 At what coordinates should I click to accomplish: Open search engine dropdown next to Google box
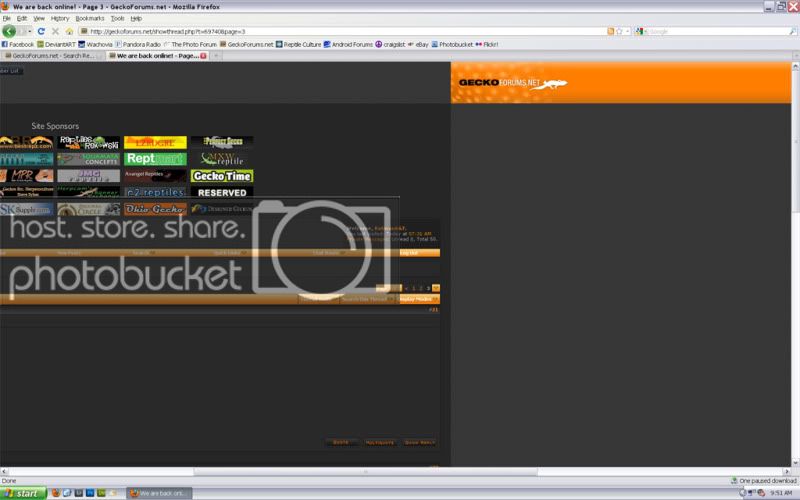pos(640,32)
